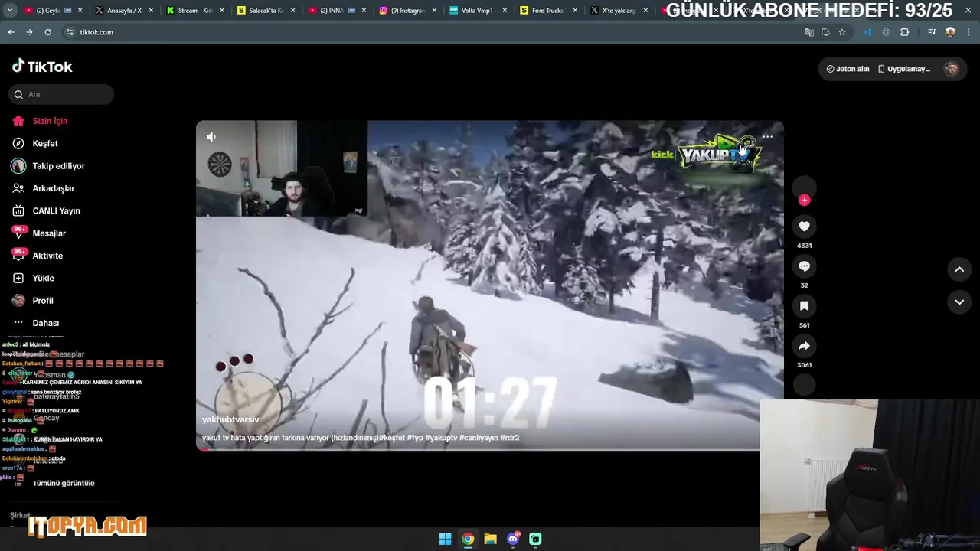Click the Jeton alın button
The width and height of the screenshot is (980, 551).
click(x=848, y=69)
